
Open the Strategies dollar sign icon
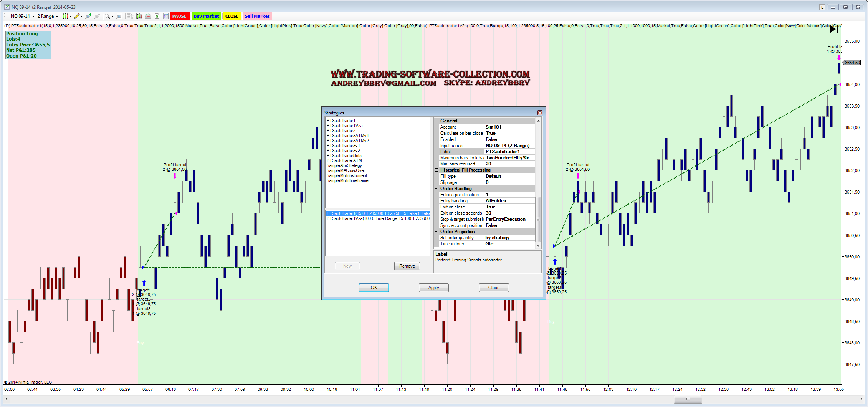coord(157,16)
